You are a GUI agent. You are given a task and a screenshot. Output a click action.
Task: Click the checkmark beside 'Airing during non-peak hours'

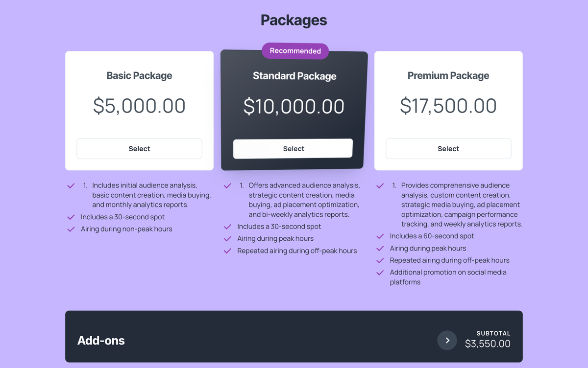71,228
